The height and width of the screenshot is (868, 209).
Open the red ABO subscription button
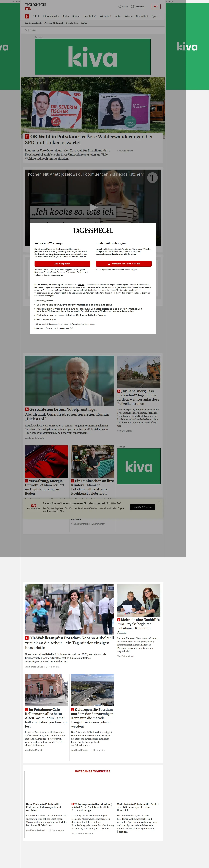tap(156, 6)
